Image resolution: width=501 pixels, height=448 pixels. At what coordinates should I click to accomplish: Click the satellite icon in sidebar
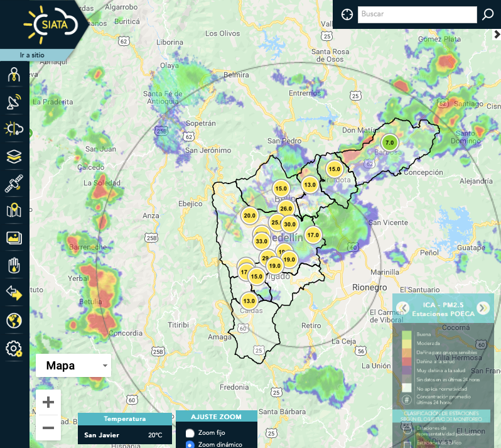[14, 183]
